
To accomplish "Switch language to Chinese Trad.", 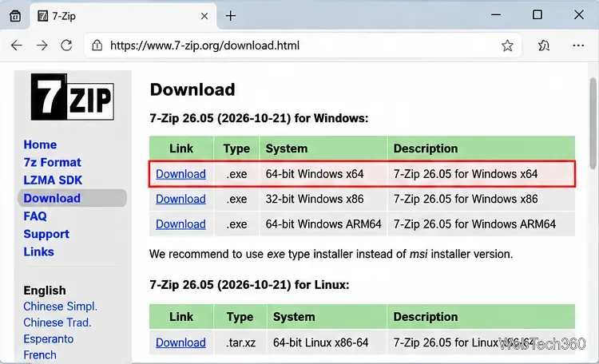I will [58, 322].
